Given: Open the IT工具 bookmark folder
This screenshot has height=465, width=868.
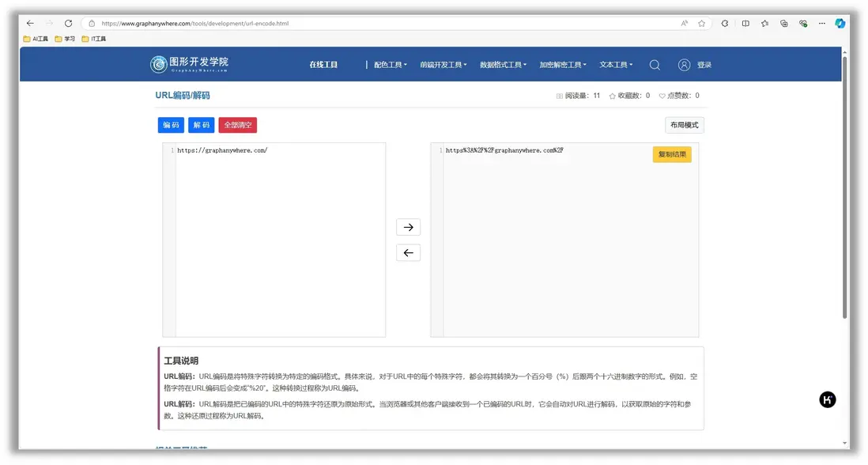Looking at the screenshot, I should (x=93, y=39).
